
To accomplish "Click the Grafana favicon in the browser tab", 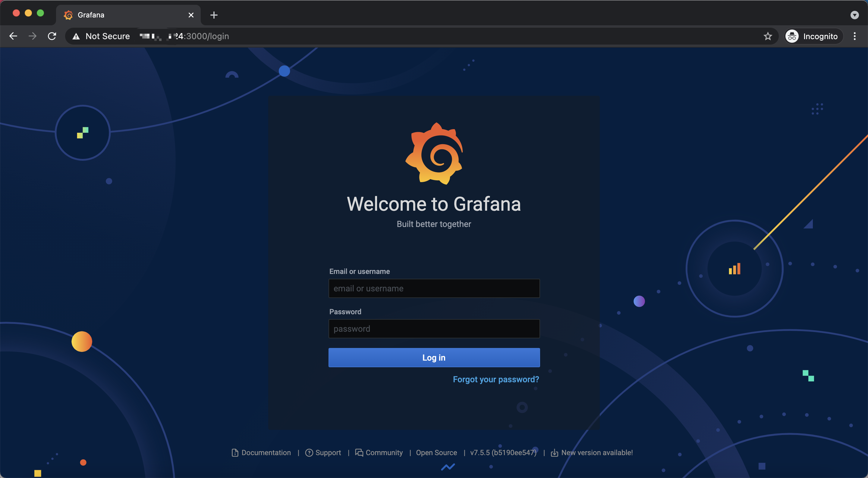I will [69, 15].
